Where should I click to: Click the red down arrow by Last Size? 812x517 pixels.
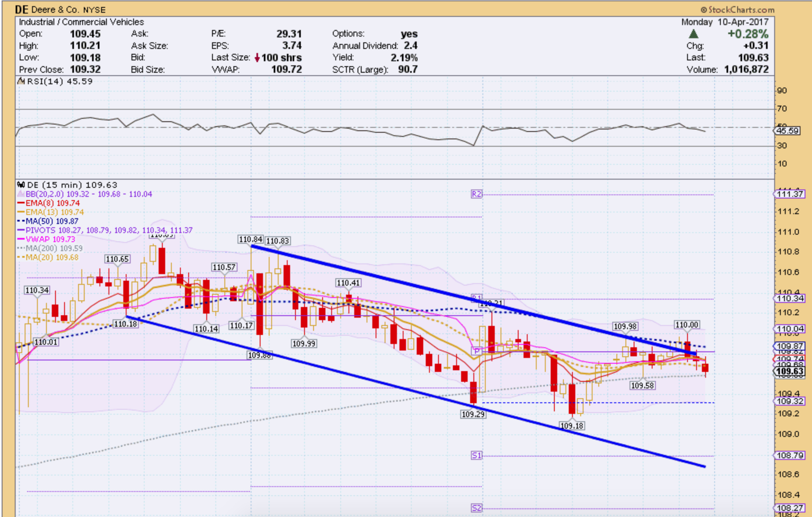coord(257,58)
